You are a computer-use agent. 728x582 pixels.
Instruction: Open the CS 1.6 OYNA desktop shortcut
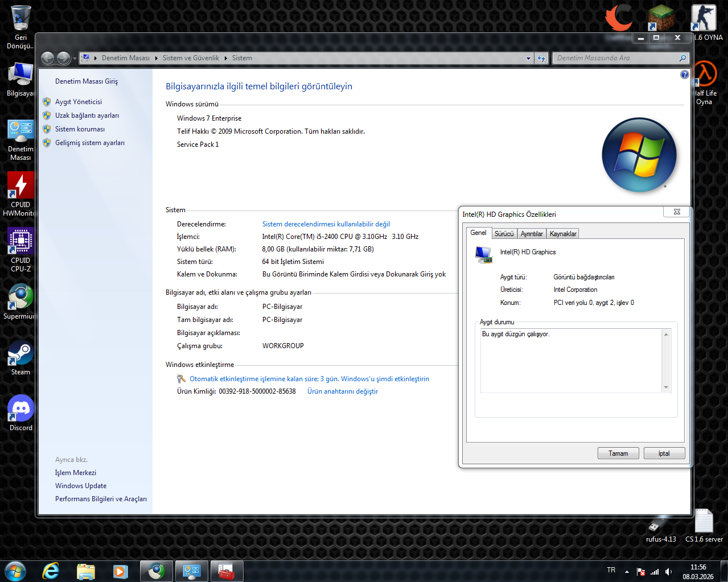click(704, 23)
